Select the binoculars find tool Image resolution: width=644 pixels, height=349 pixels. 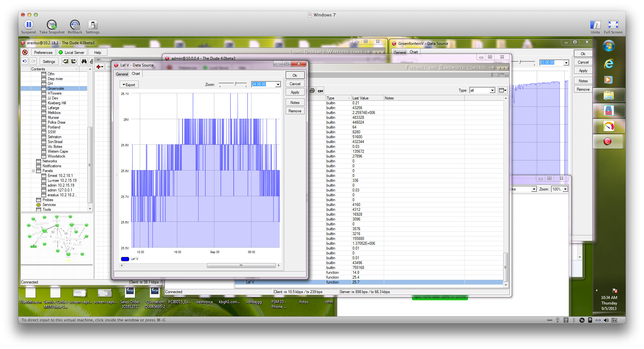84,61
